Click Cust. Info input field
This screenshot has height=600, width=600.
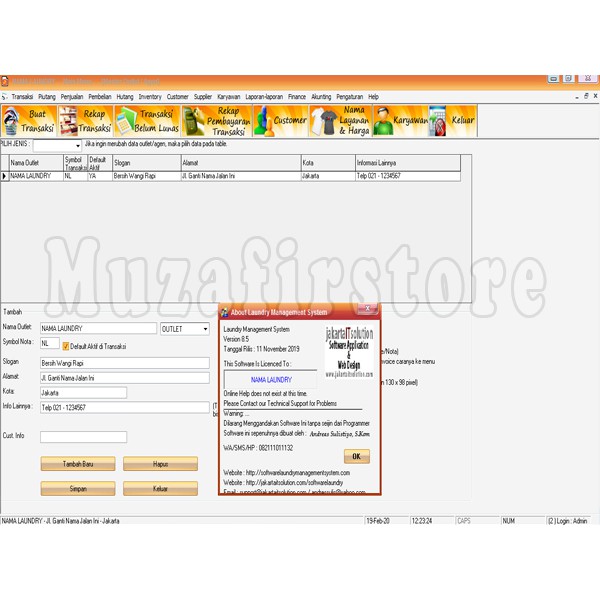[x=83, y=437]
